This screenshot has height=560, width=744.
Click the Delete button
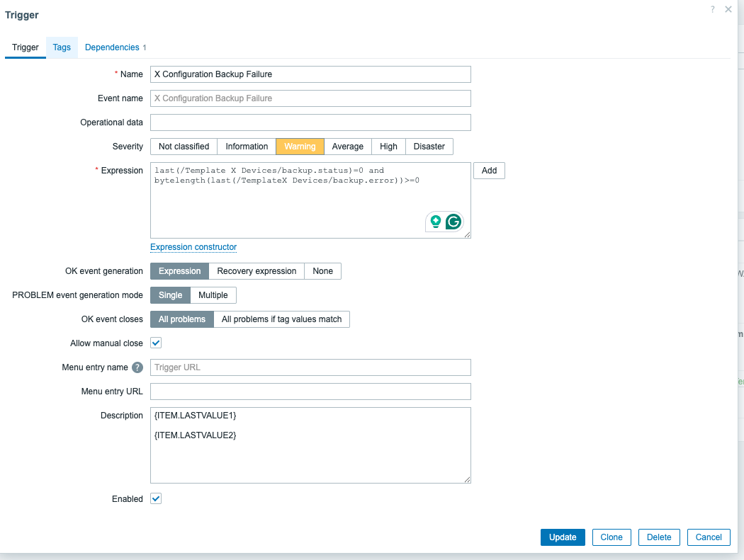click(659, 537)
